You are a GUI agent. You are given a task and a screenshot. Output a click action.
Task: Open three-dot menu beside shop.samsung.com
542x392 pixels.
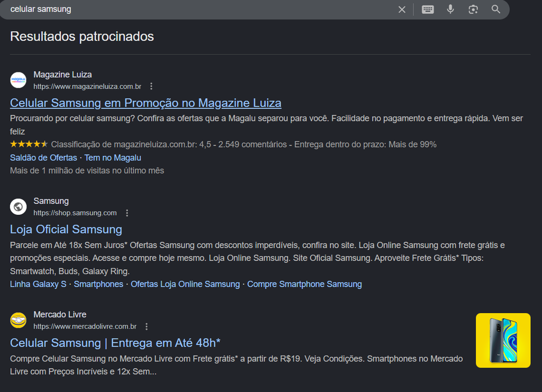127,213
